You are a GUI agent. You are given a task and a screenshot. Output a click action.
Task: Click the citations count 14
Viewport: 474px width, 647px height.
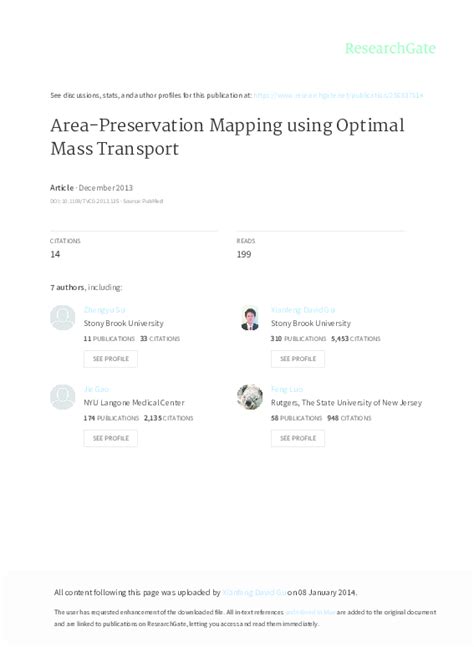pos(55,254)
